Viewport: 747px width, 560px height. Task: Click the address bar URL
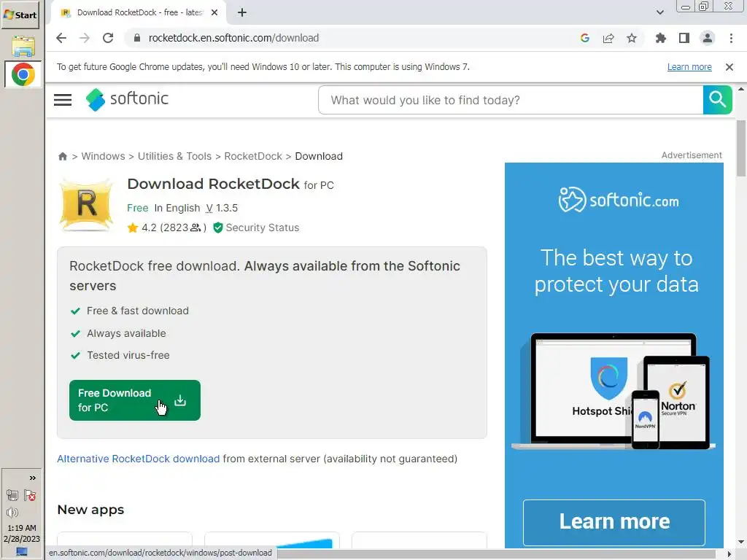pyautogui.click(x=233, y=38)
